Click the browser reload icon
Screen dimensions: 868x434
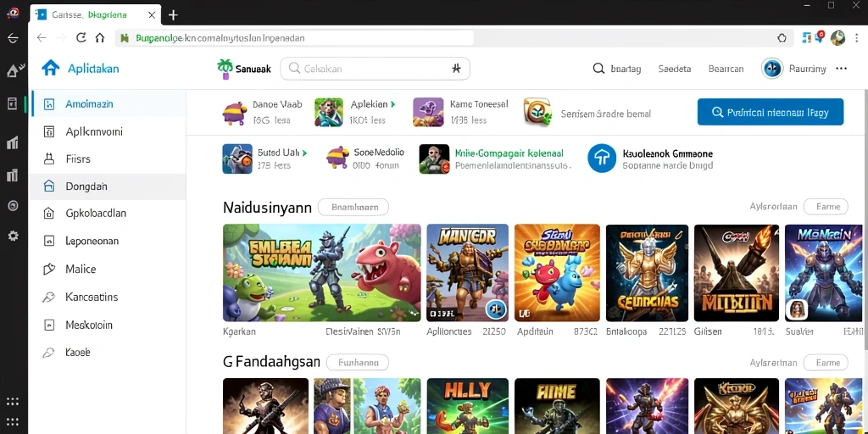click(81, 37)
